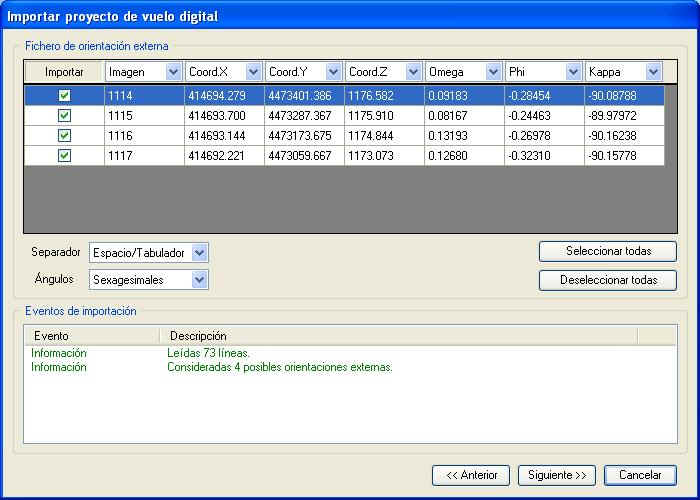The width and height of the screenshot is (700, 500).
Task: Select image cell 1114
Action: (x=145, y=96)
